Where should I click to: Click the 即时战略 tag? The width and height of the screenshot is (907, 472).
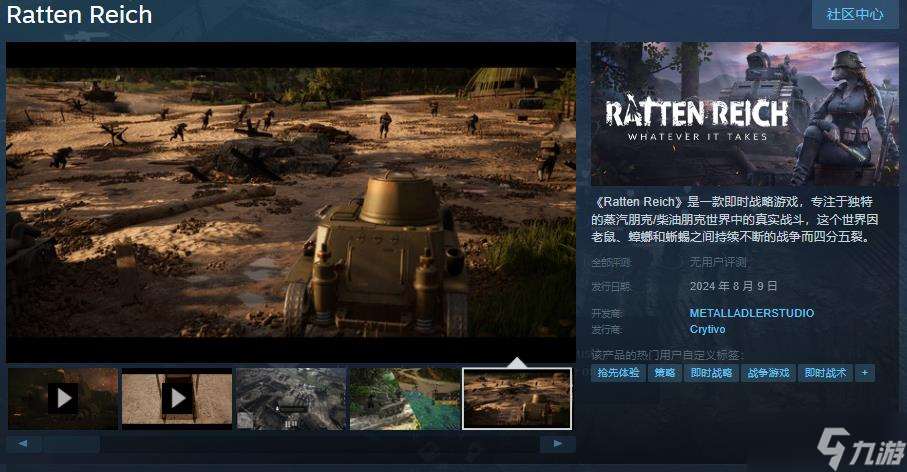coord(711,373)
